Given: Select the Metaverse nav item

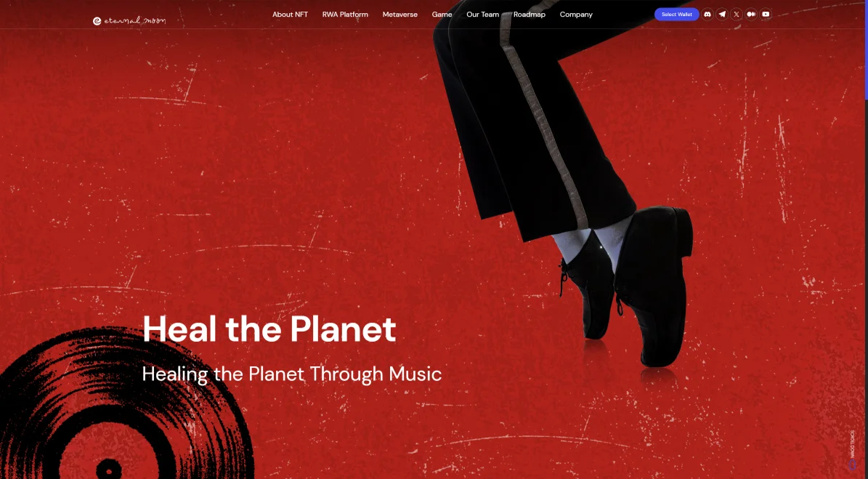Looking at the screenshot, I should 399,15.
